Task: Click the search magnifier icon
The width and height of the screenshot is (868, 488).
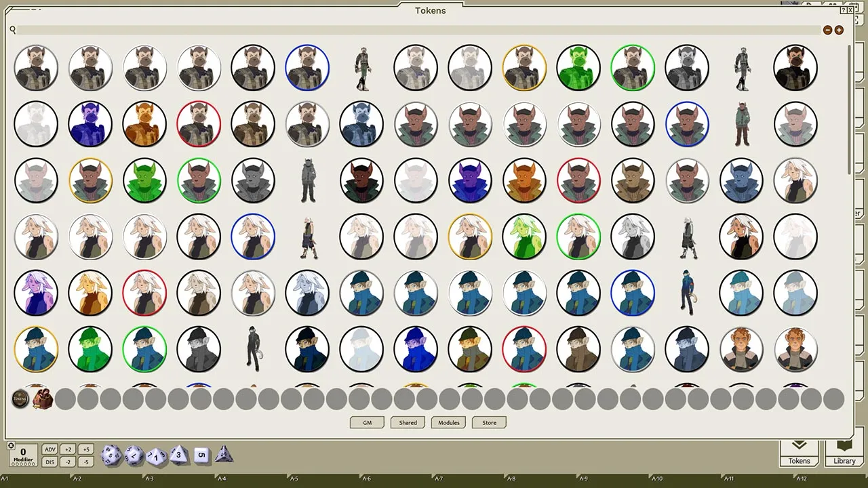Action: [x=12, y=30]
